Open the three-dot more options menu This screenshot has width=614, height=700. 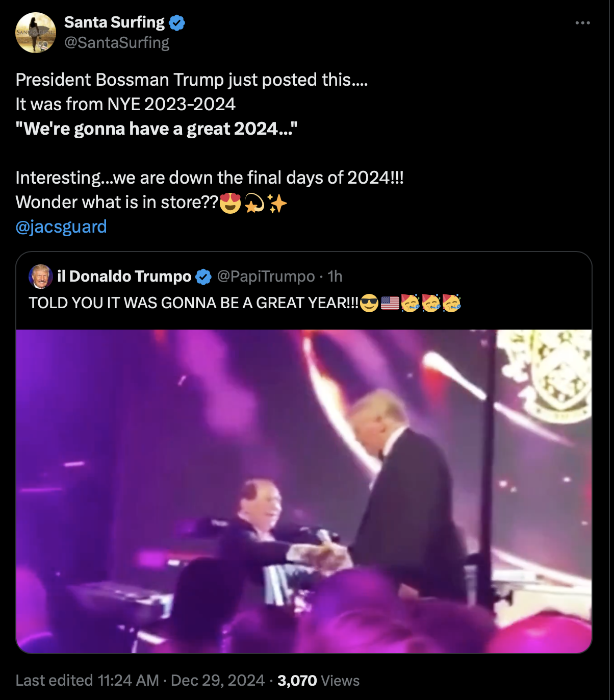(x=582, y=23)
